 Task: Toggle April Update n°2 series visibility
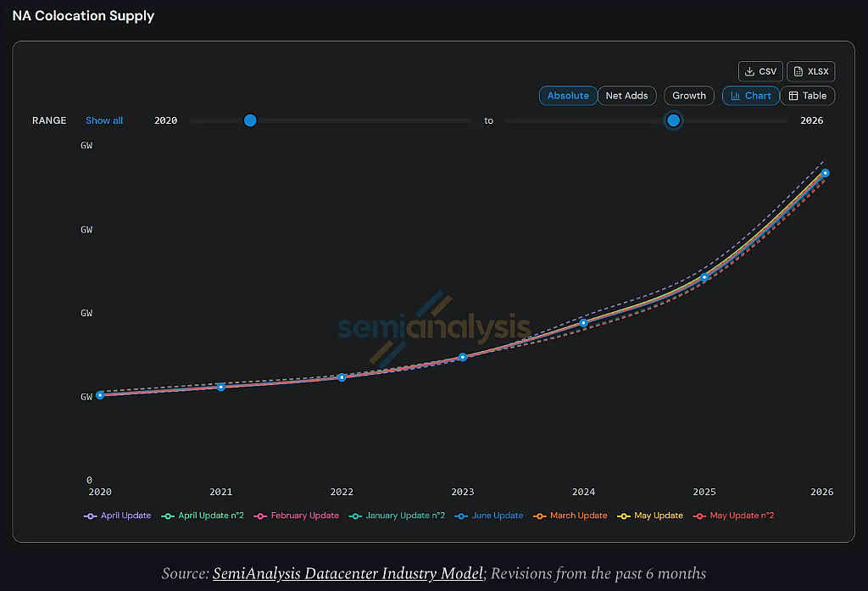203,516
